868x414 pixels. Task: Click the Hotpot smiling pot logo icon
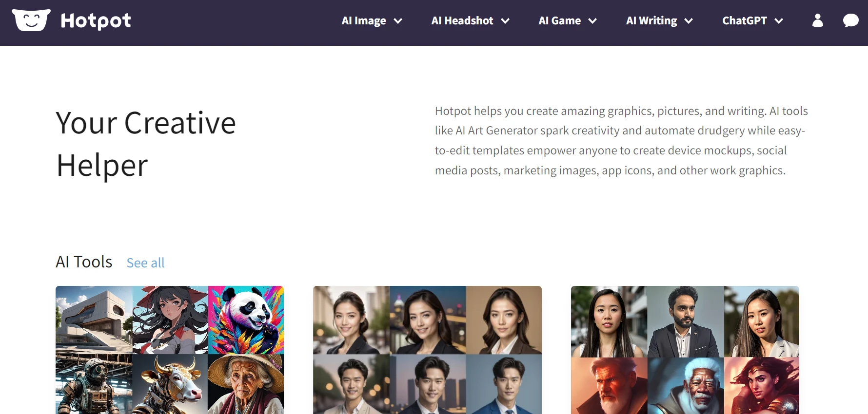[x=31, y=20]
